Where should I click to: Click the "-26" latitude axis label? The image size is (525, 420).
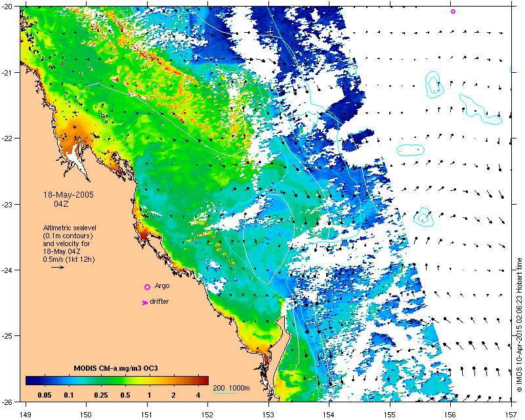point(7,402)
